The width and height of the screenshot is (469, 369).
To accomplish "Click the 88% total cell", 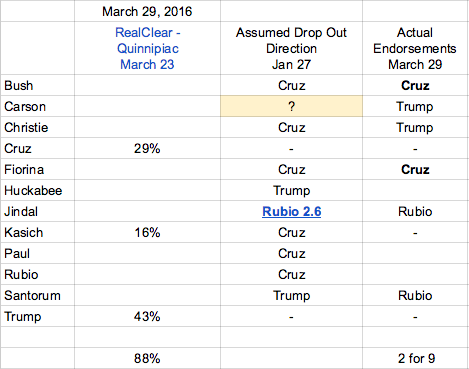I will click(x=147, y=358).
